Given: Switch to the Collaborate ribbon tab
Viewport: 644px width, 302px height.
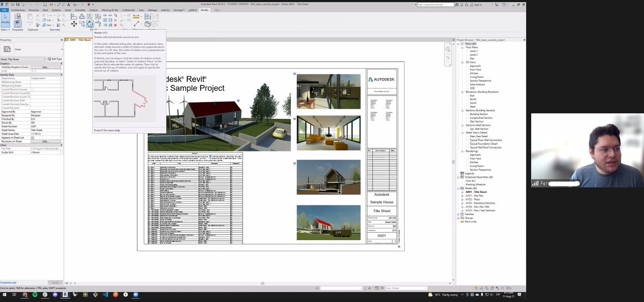Looking at the screenshot, I should point(128,10).
